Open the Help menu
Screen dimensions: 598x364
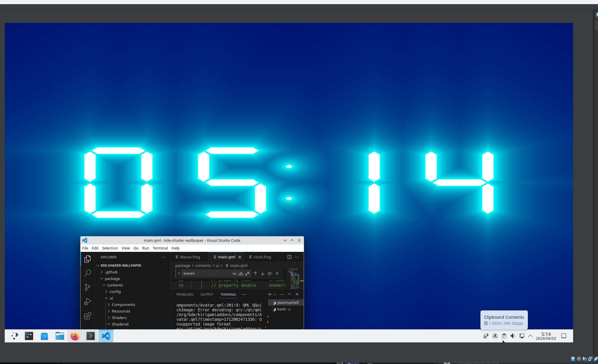pos(176,248)
